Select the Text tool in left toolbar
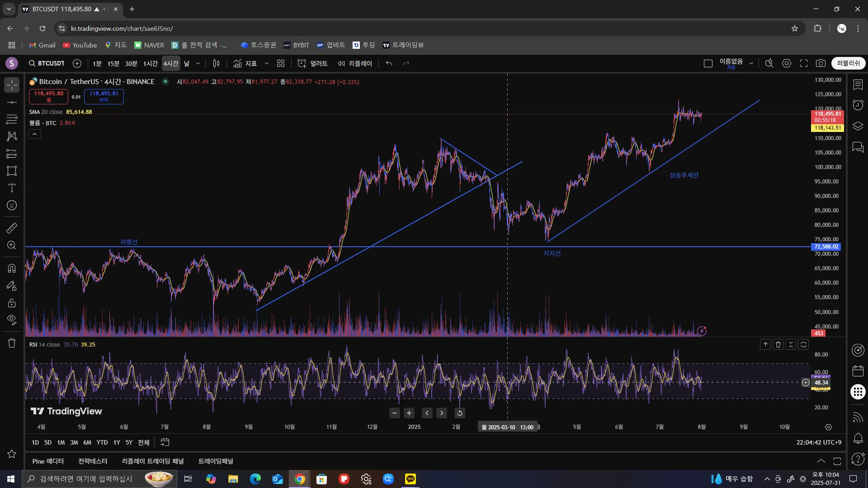This screenshot has width=868, height=488. [x=12, y=188]
